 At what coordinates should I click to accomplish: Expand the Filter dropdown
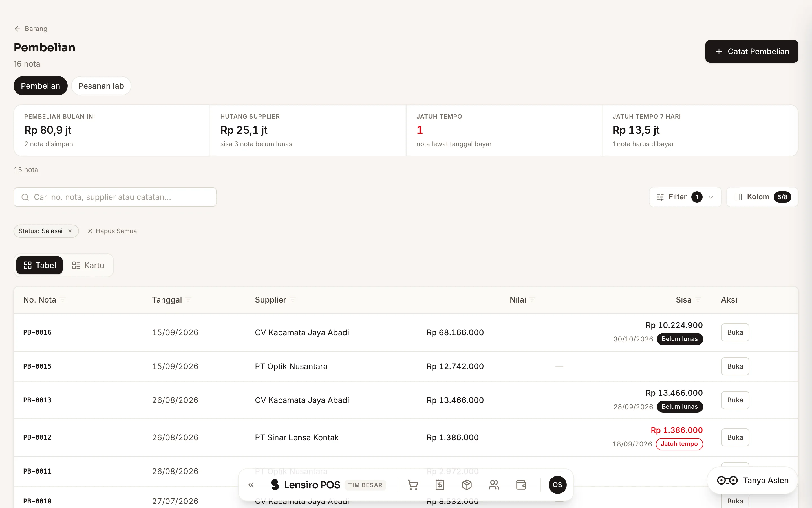[x=685, y=197]
